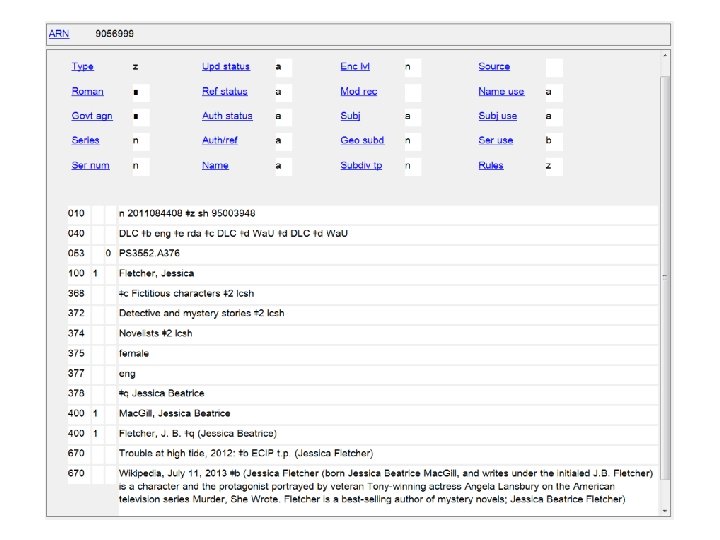The image size is (720, 540).
Task: Click the Source value box
Action: (553, 67)
